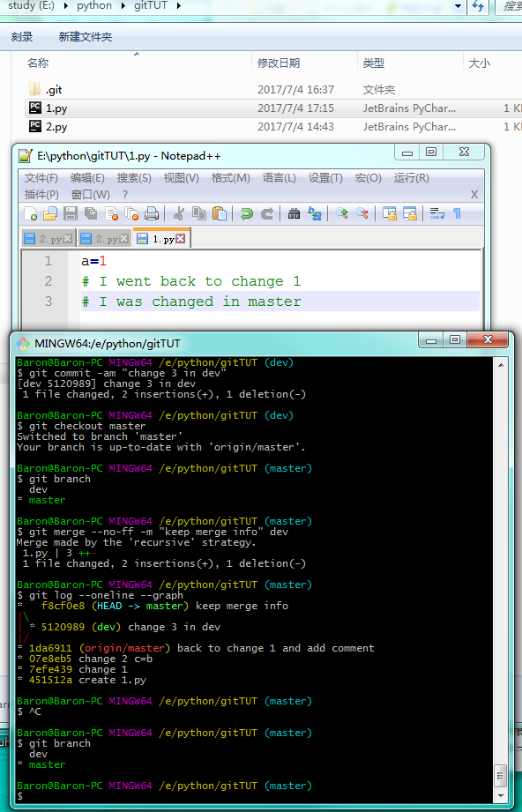Switch to the 1.py editor tab
This screenshot has height=812, width=522.
click(162, 239)
